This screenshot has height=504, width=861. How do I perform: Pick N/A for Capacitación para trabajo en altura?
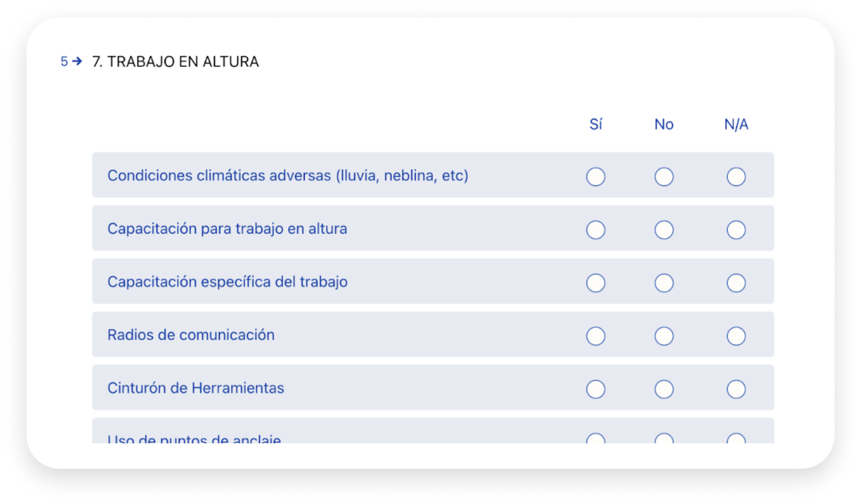tap(736, 230)
